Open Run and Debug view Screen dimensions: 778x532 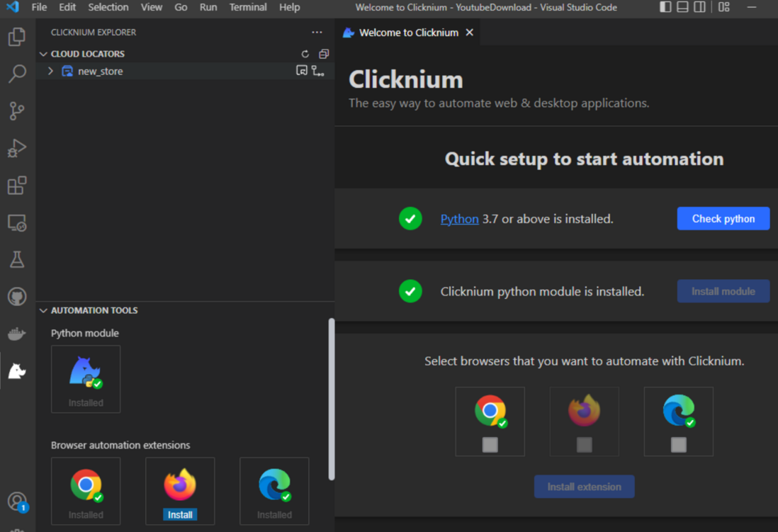point(17,148)
